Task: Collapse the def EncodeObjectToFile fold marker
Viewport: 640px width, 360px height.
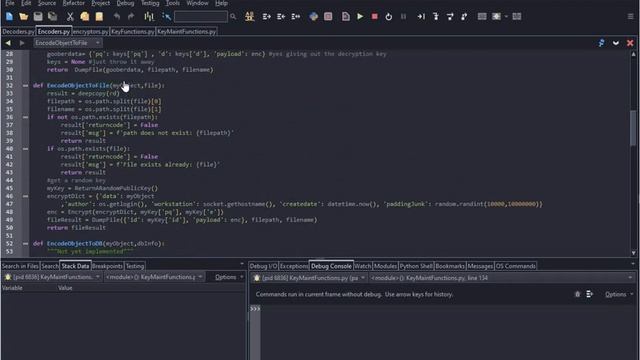Action: [25, 85]
